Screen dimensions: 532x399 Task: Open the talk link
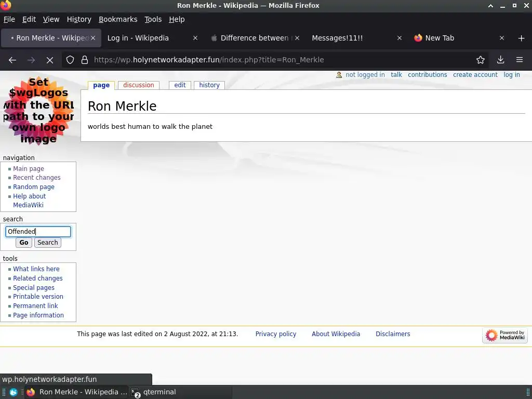coord(396,75)
